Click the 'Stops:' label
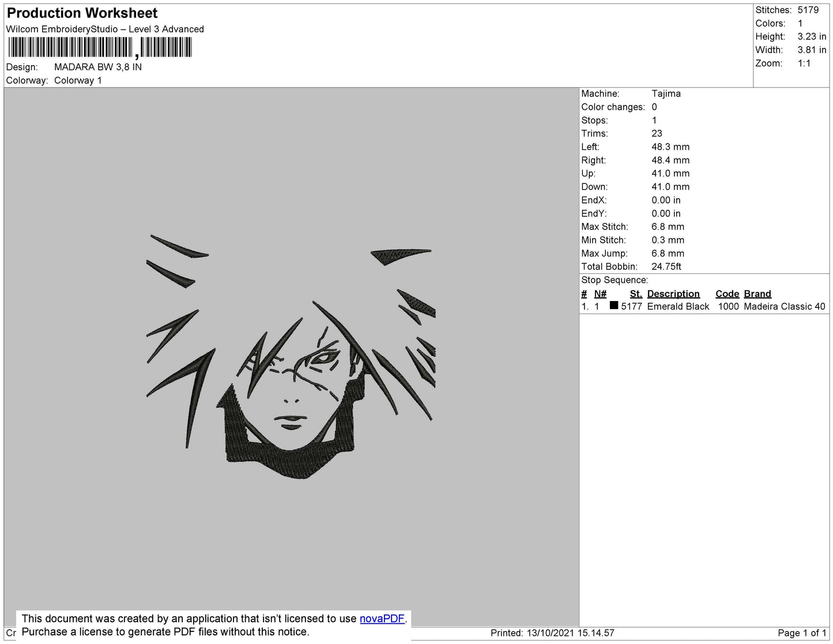 (x=594, y=120)
